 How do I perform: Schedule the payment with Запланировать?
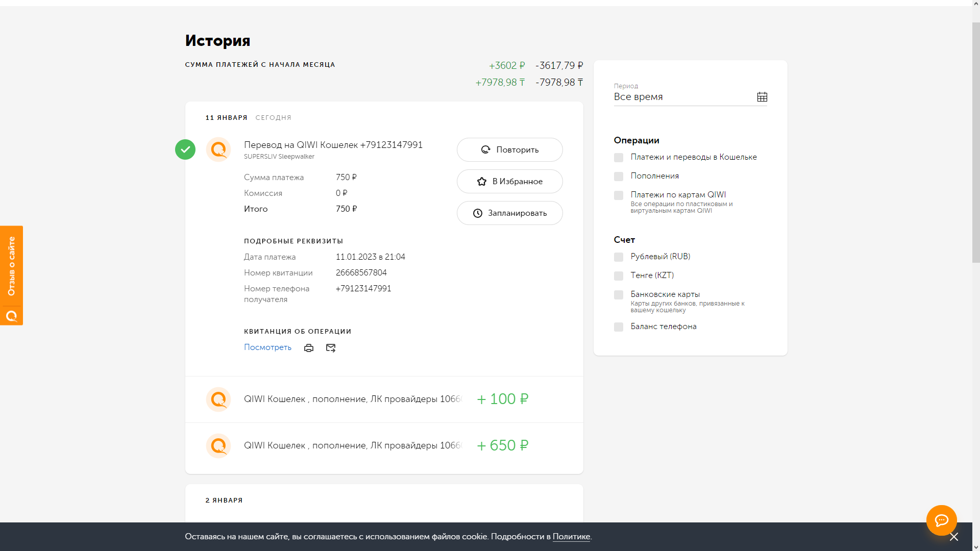tap(510, 213)
